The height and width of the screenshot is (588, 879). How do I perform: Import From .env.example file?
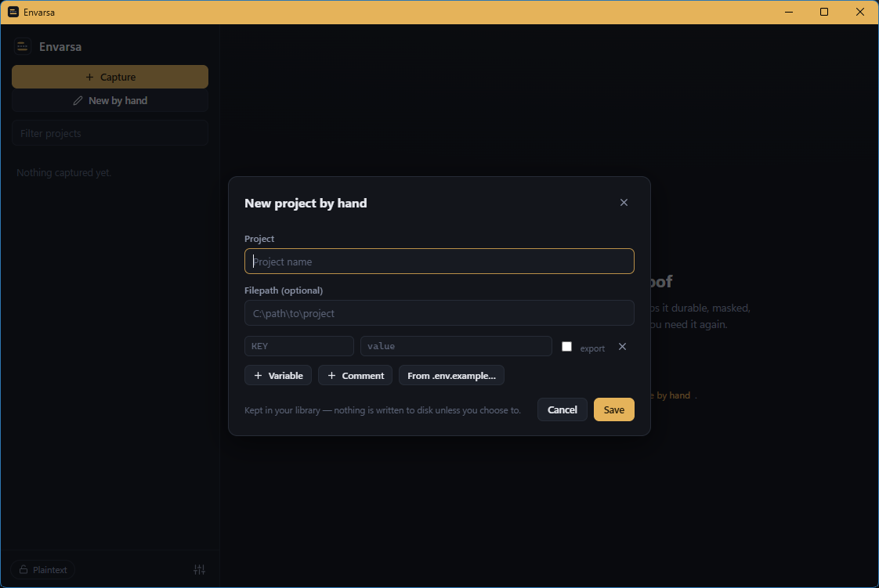point(451,375)
